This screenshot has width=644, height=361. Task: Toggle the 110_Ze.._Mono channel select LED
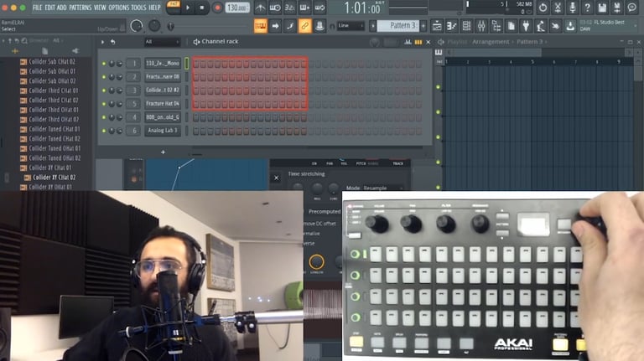coord(186,63)
